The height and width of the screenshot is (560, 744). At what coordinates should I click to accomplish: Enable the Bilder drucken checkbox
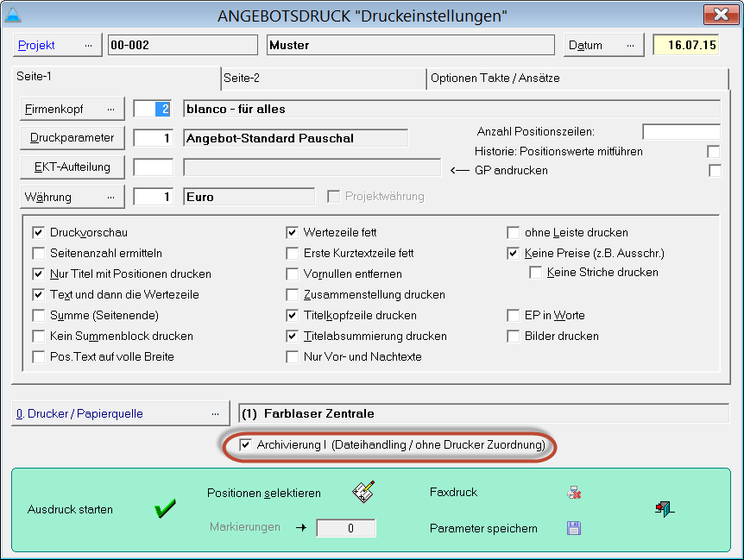pyautogui.click(x=514, y=337)
